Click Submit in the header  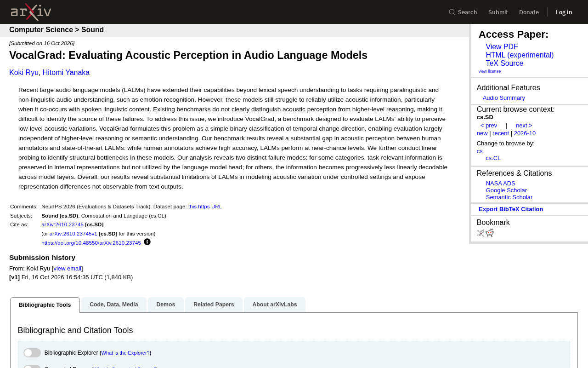(x=498, y=12)
